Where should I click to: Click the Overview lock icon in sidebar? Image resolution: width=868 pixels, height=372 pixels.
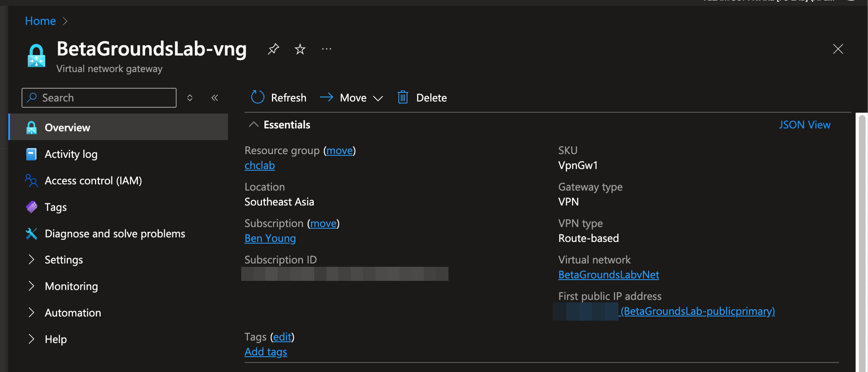32,128
